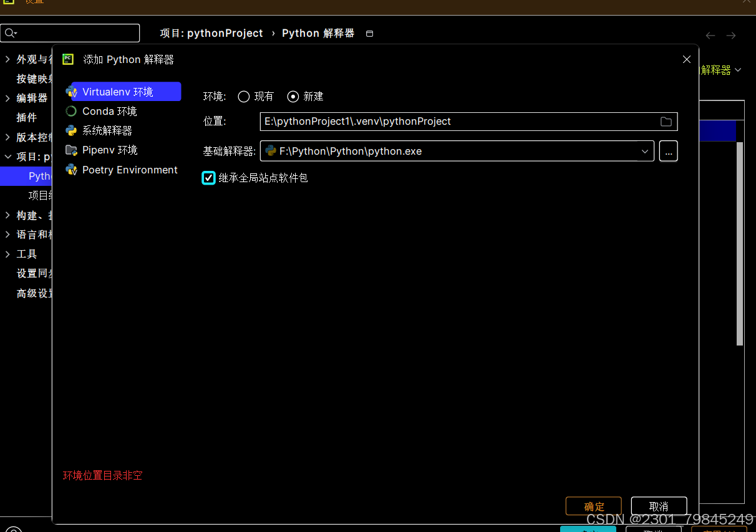
Task: Go back with the left arrow in settings
Action: (710, 36)
